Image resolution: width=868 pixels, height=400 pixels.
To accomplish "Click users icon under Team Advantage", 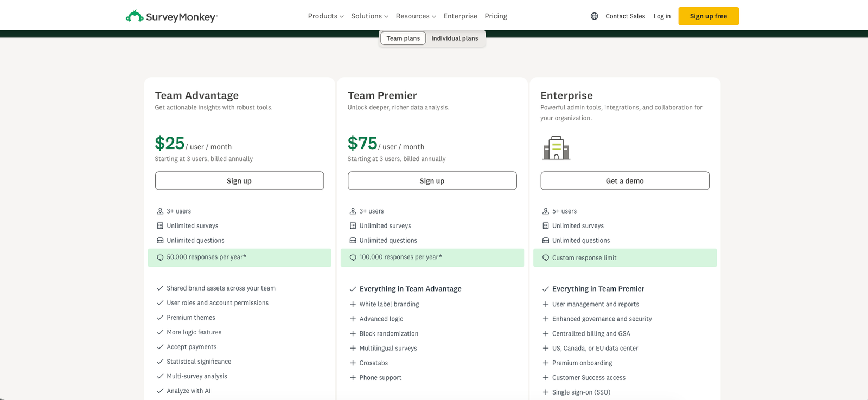I will click(160, 211).
